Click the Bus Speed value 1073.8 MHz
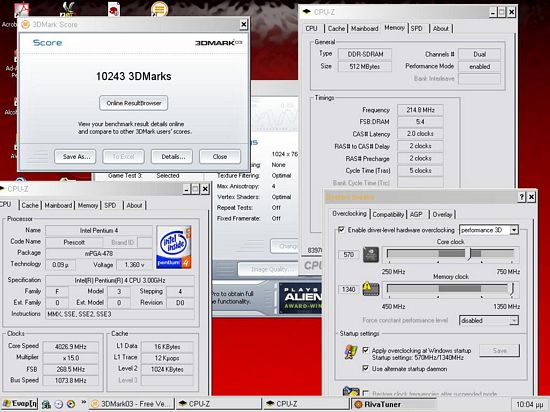 (x=71, y=380)
